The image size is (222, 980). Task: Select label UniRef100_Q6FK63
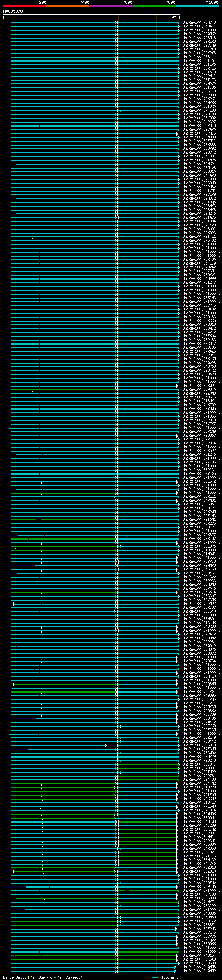tap(199, 726)
